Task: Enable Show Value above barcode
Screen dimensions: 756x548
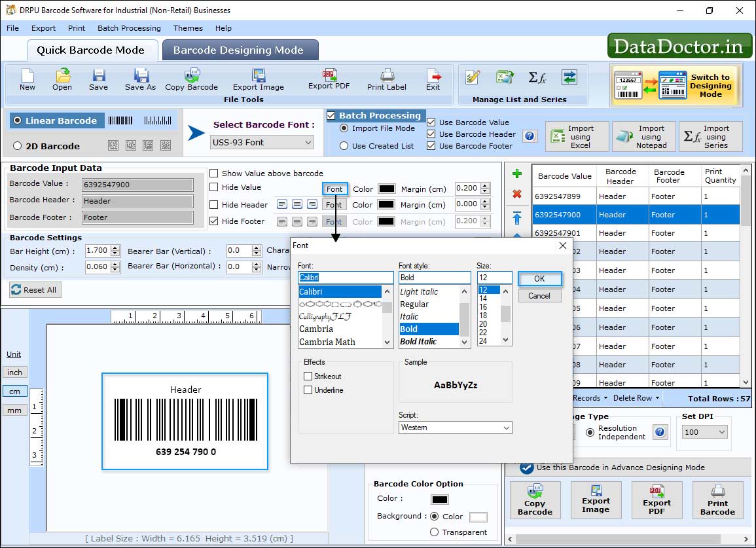Action: point(213,174)
